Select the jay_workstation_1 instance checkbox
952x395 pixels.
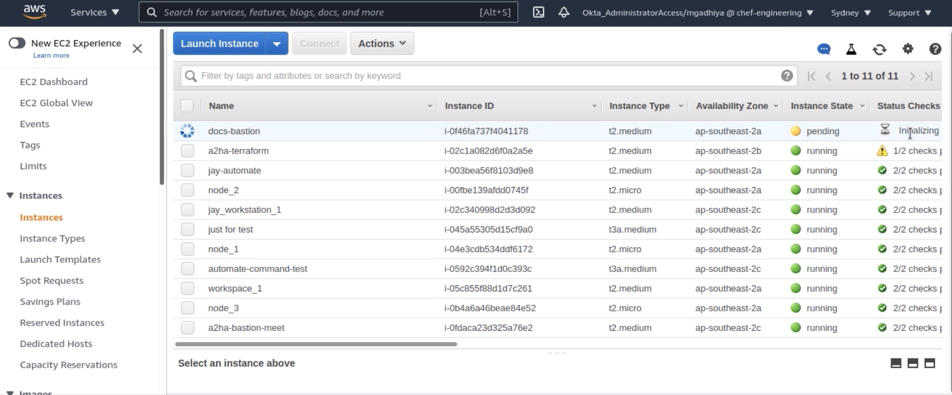[x=187, y=210]
